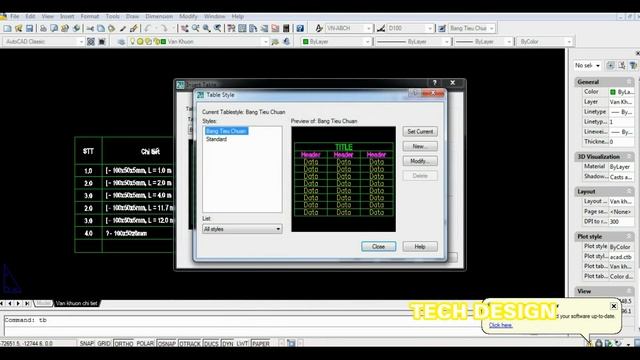Click the Table Style icon beside Bang Tieu Chua
Viewport: 640px width, 360px height.
442,28
